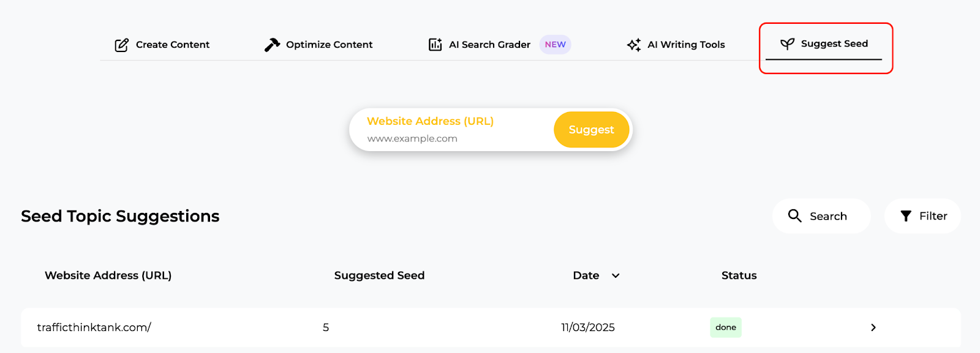Screen dimensions: 980x353
Task: Click the Suggest button
Action: tap(590, 129)
